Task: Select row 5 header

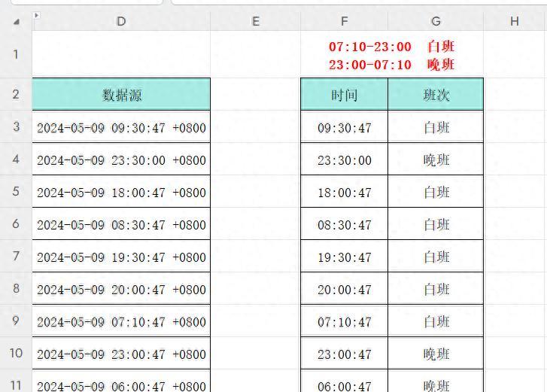Action: click(16, 191)
